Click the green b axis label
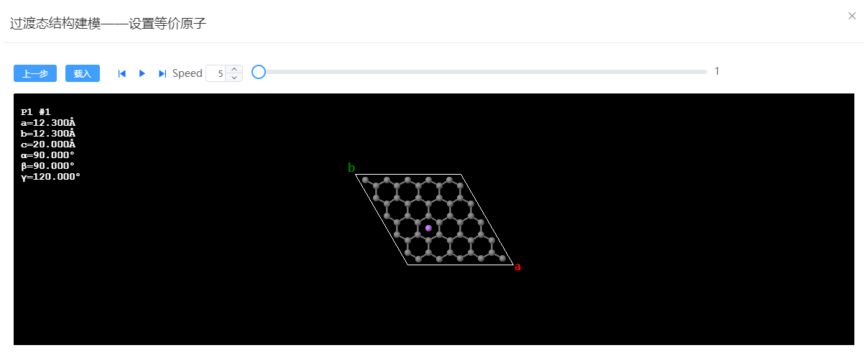868x358 pixels. [x=351, y=168]
